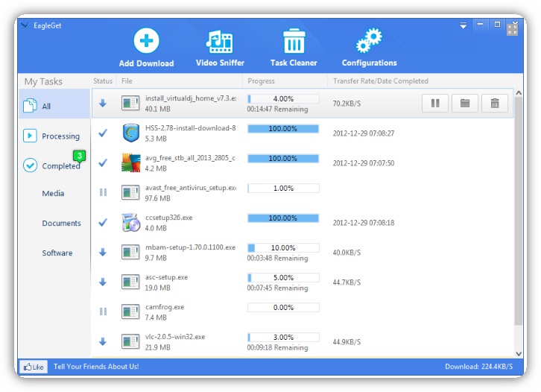541x392 pixels.
Task: Click checkmark status of HSS-2.78 row
Action: (x=103, y=133)
